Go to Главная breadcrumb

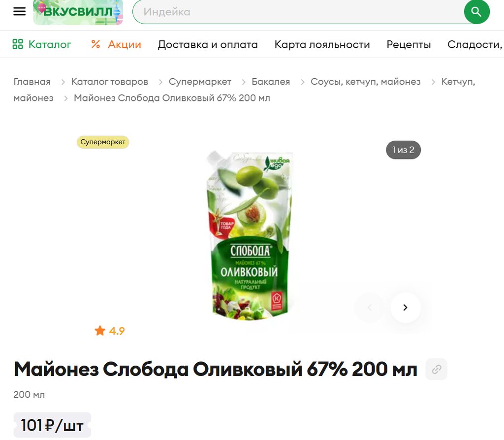32,82
